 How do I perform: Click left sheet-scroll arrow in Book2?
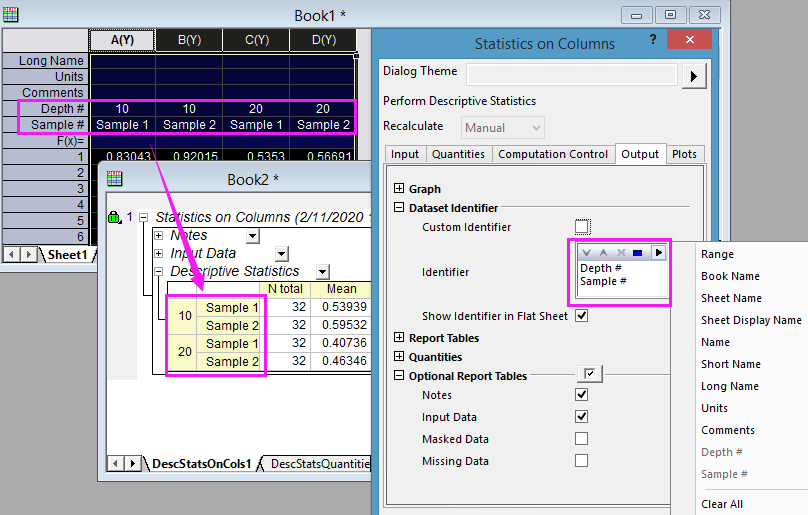115,463
